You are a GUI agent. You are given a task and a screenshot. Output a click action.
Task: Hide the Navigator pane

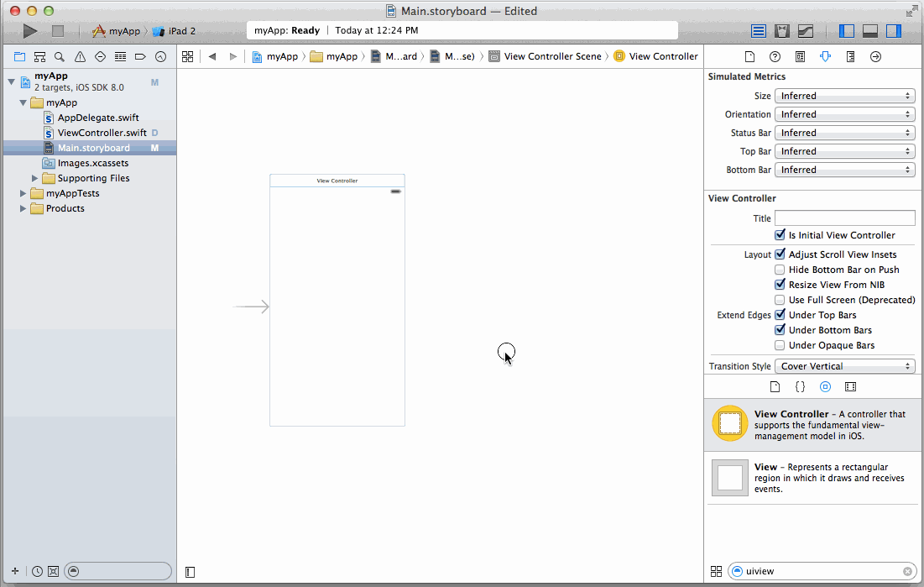coord(846,31)
